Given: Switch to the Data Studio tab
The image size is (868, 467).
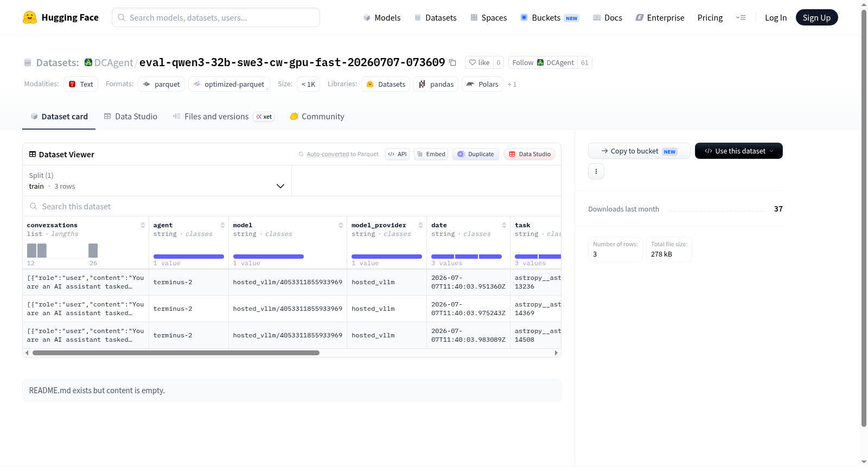Looking at the screenshot, I should click(x=131, y=117).
